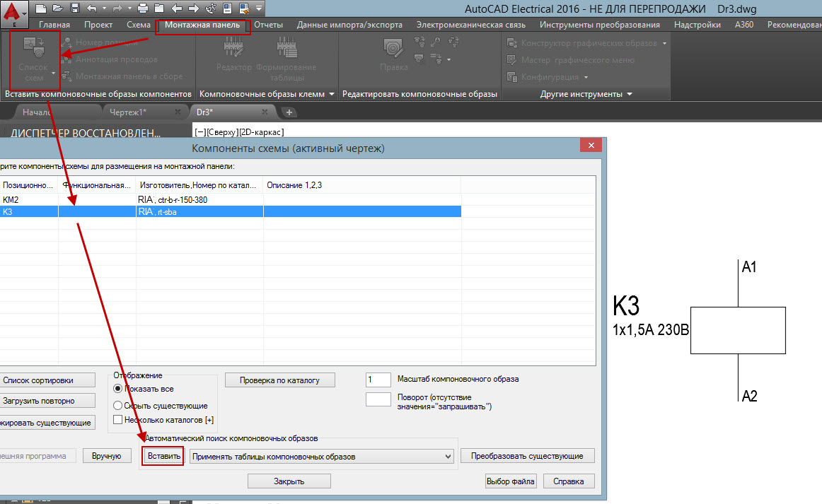Focus the Масштаб компоновочного образа field
Image resolution: width=822 pixels, height=504 pixels.
point(378,380)
